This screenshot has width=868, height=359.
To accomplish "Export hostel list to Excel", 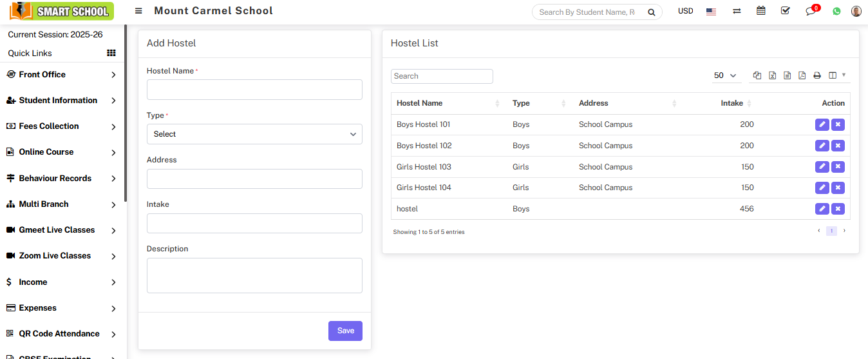I will coord(772,75).
